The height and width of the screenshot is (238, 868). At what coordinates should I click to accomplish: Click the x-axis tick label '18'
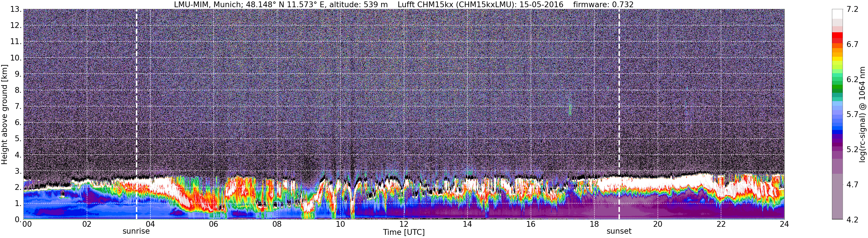point(595,224)
